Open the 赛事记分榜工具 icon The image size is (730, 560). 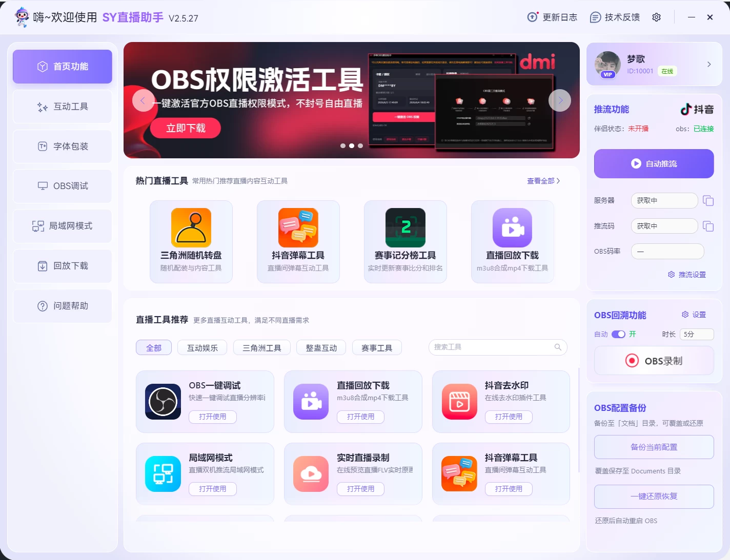tap(405, 227)
